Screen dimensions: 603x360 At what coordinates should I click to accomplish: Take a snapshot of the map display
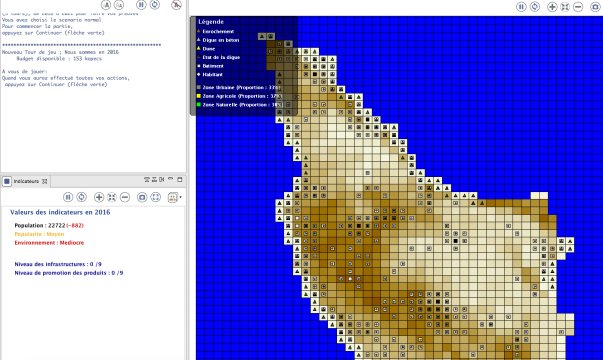pos(595,7)
